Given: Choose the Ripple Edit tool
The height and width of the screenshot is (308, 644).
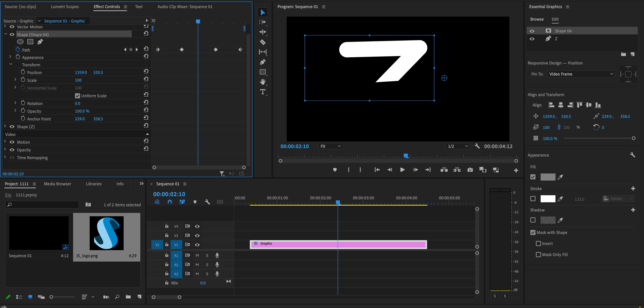Looking at the screenshot, I should 263,32.
